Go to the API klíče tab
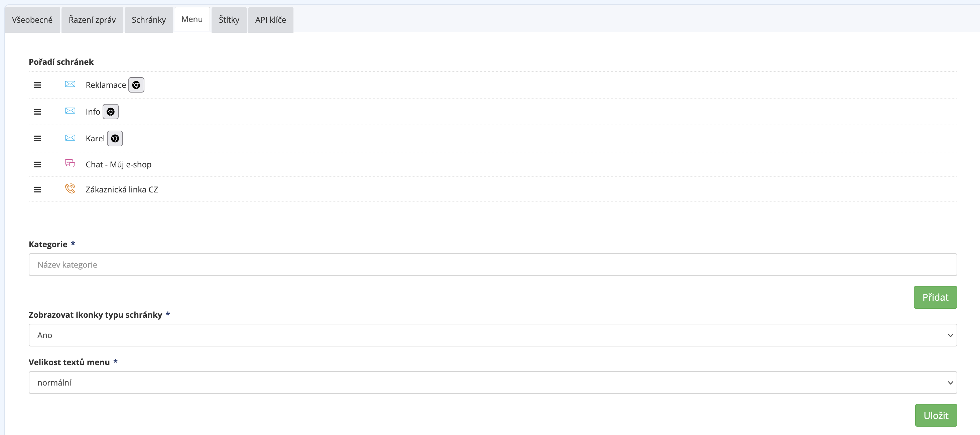Viewport: 980px width, 435px height. (270, 20)
